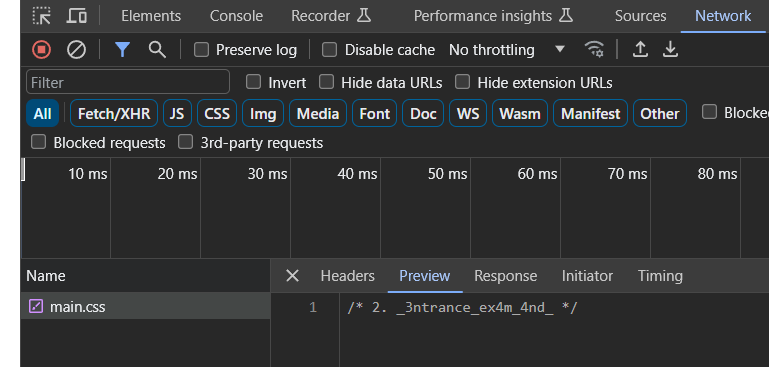This screenshot has width=769, height=367.
Task: Filter requests by CSS type
Action: [x=217, y=114]
